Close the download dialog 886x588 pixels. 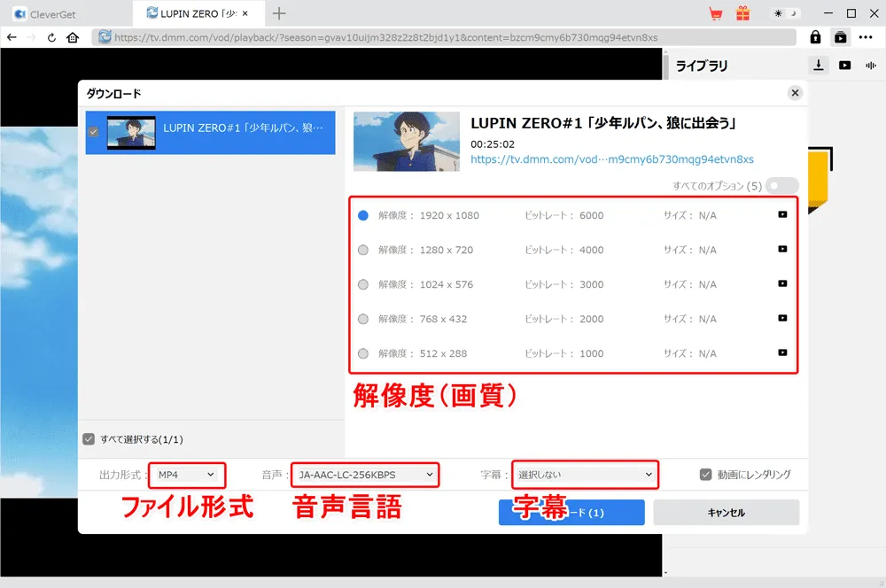tap(795, 93)
